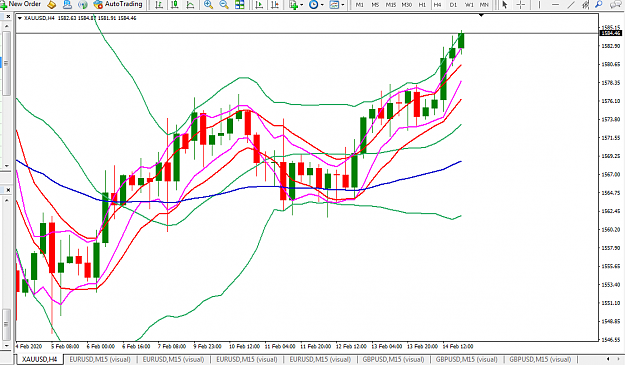Select the trendline drawing tool
This screenshot has width=625, height=365.
571,5
